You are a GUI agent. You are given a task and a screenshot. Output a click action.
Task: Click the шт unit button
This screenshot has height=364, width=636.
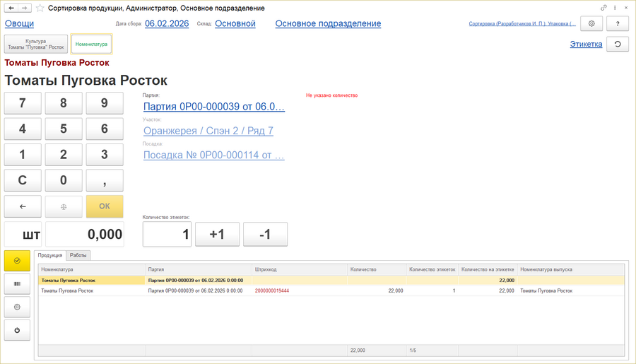click(x=24, y=234)
